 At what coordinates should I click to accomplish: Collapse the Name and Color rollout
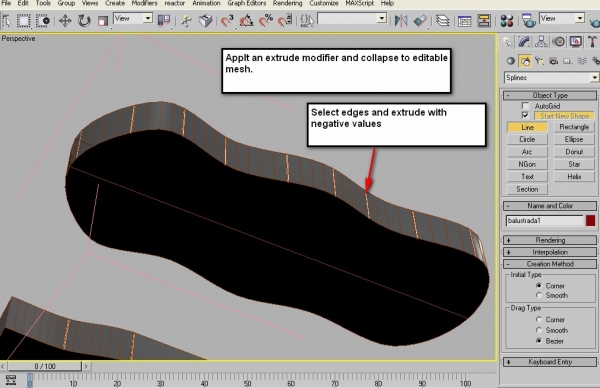click(550, 206)
